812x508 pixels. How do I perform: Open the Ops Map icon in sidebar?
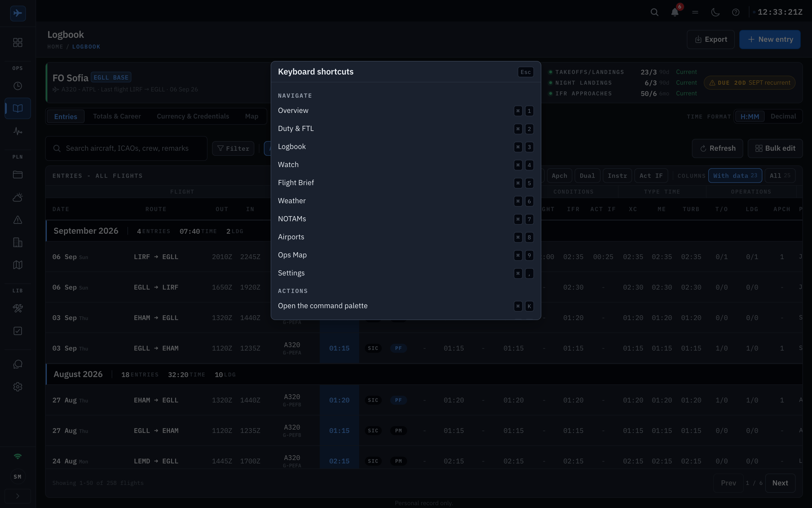[18, 265]
